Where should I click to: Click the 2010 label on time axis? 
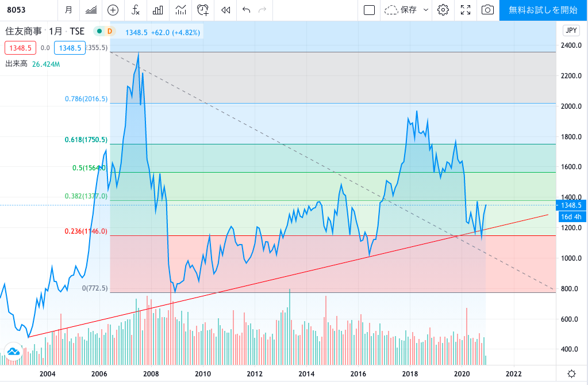click(203, 373)
